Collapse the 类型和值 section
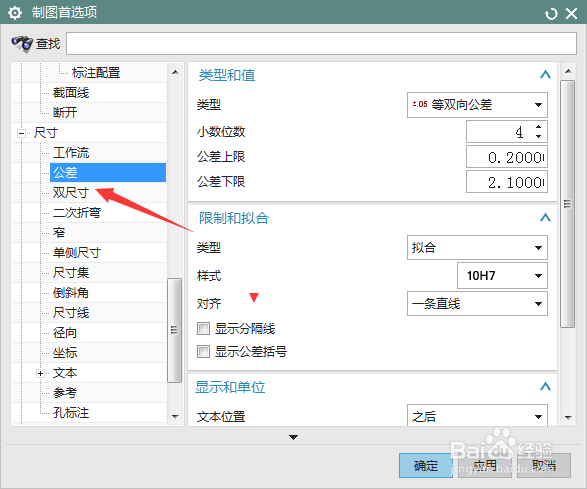 tap(545, 75)
